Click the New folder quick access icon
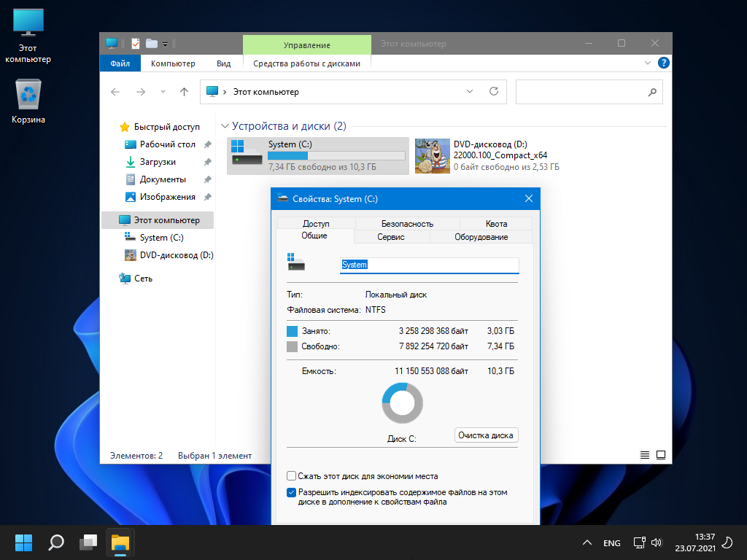The width and height of the screenshot is (747, 560). (152, 43)
